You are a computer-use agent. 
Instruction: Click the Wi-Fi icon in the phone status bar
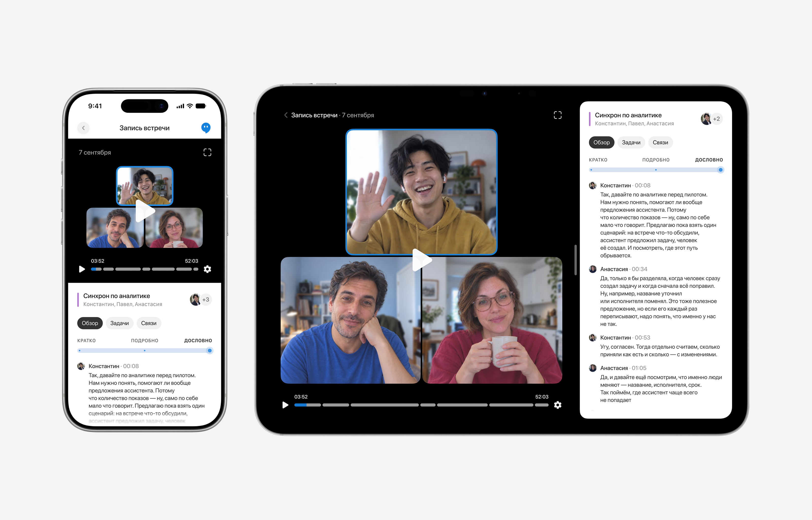point(190,106)
